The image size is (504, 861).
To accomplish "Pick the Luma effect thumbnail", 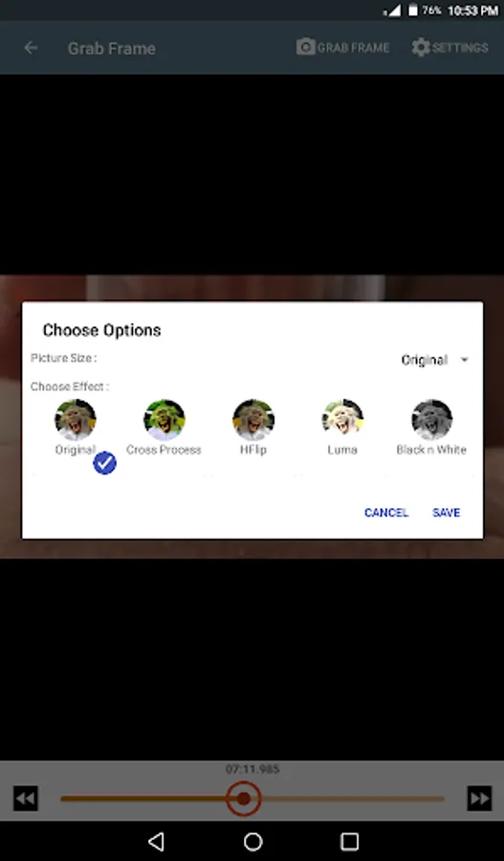I will click(x=342, y=420).
